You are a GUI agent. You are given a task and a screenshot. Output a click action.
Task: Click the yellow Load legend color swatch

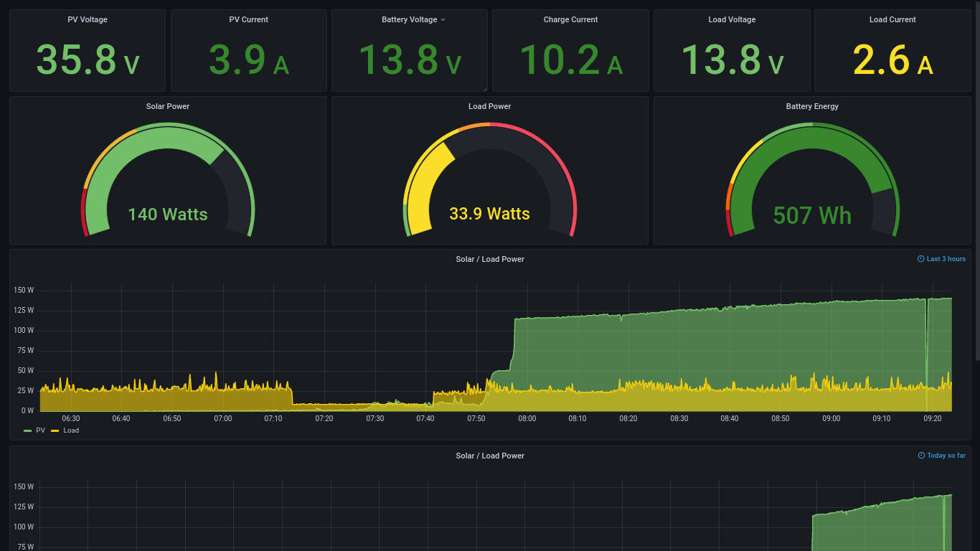[x=55, y=430]
